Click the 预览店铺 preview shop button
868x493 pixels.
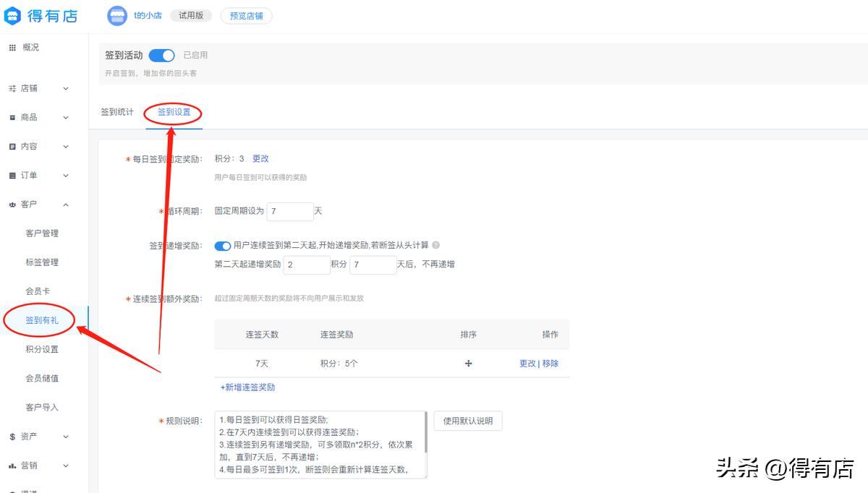tap(246, 14)
